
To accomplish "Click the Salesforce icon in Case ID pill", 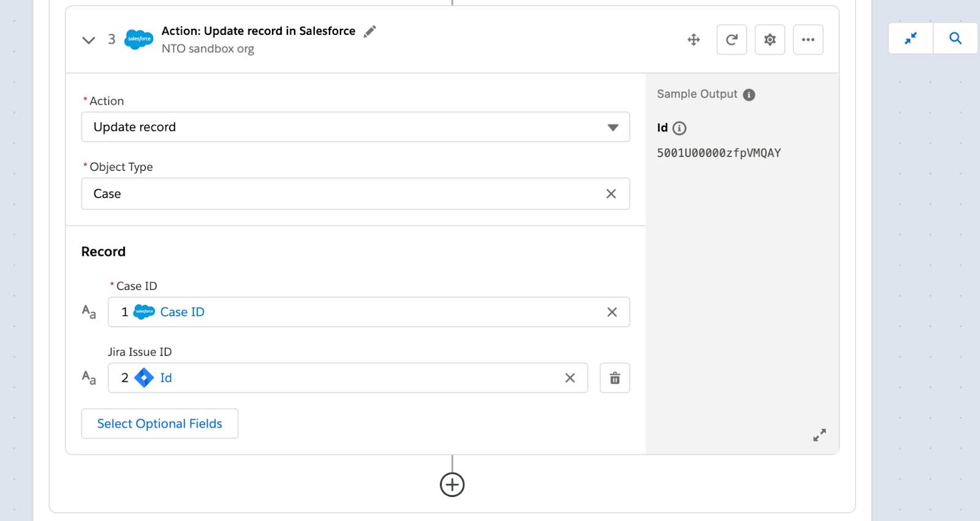I will [x=144, y=312].
